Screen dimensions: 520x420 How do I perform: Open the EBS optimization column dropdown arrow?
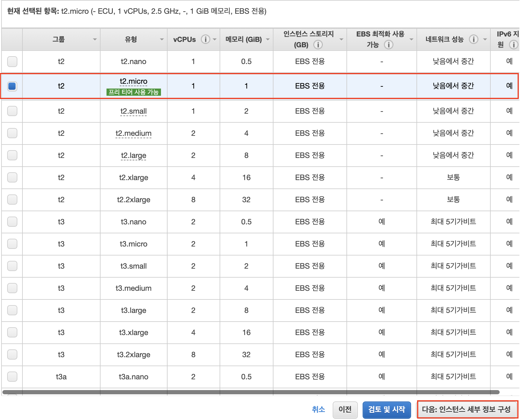pos(411,39)
